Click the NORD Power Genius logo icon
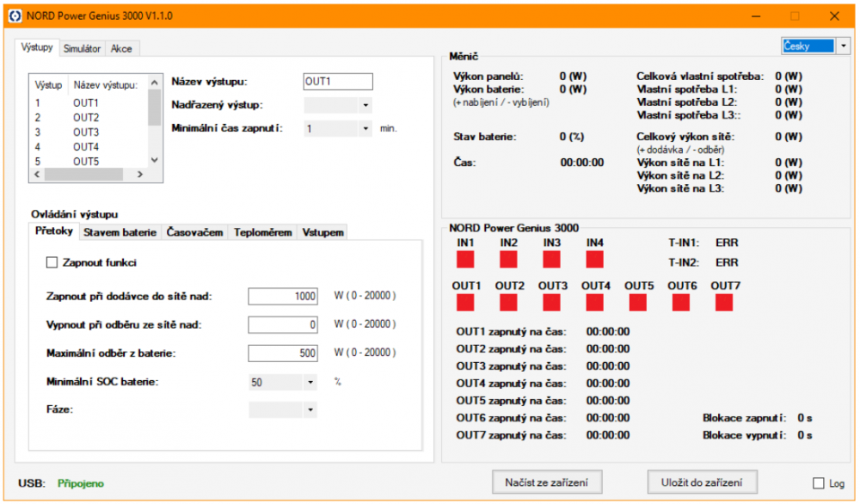860x504 pixels. (14, 15)
